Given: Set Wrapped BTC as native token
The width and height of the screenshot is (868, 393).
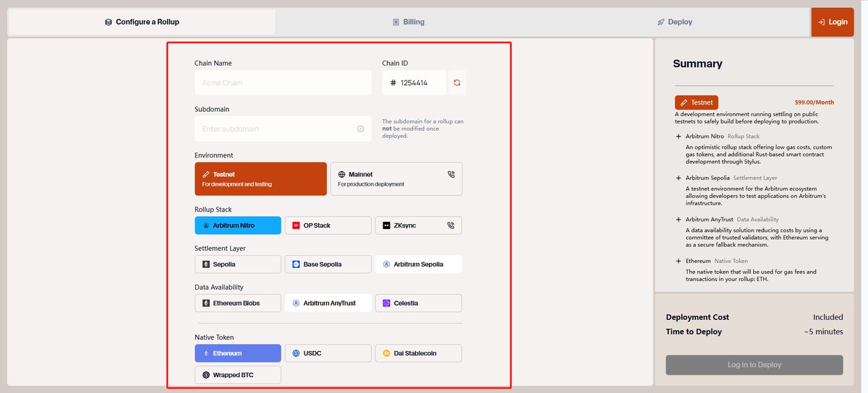Looking at the screenshot, I should [238, 375].
